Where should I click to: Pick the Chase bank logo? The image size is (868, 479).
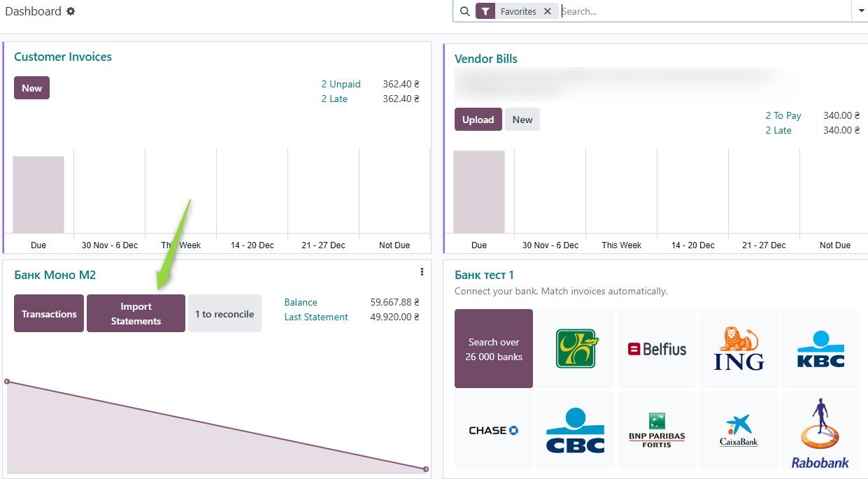pyautogui.click(x=494, y=430)
